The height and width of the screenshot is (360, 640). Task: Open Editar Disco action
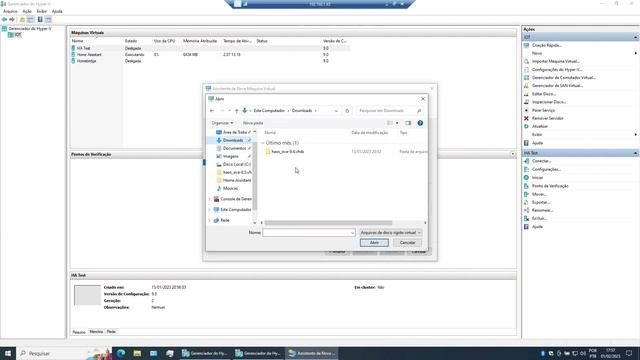point(544,94)
